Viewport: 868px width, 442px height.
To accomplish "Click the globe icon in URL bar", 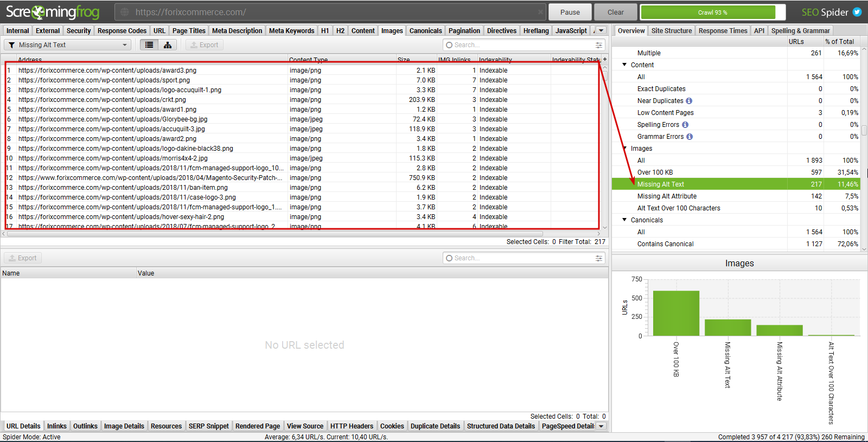I will tap(125, 12).
